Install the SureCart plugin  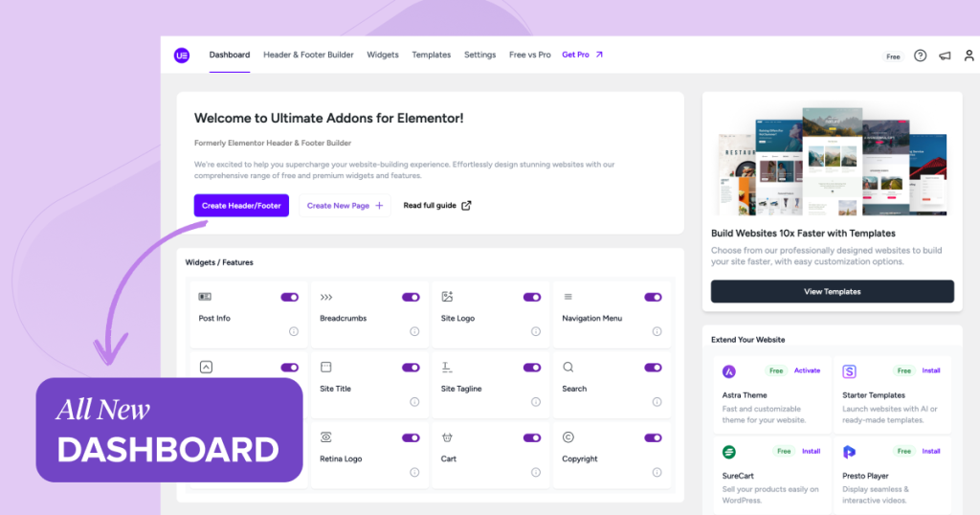point(812,451)
